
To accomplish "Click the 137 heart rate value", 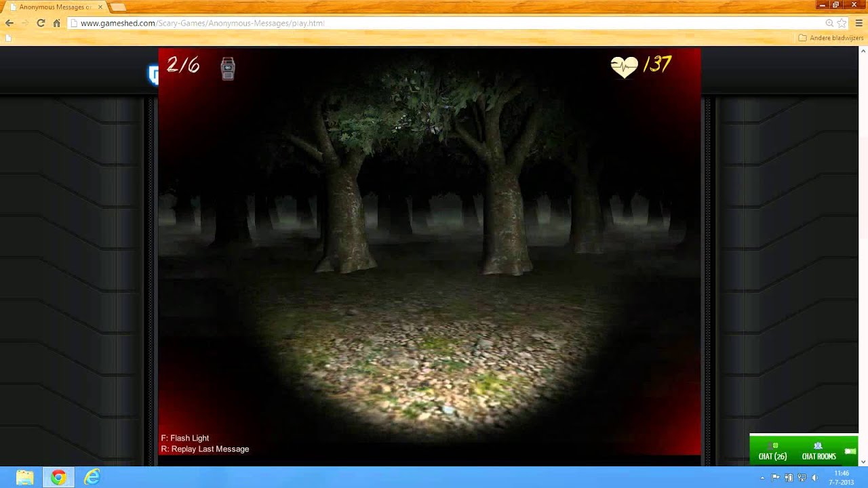I will (x=657, y=64).
